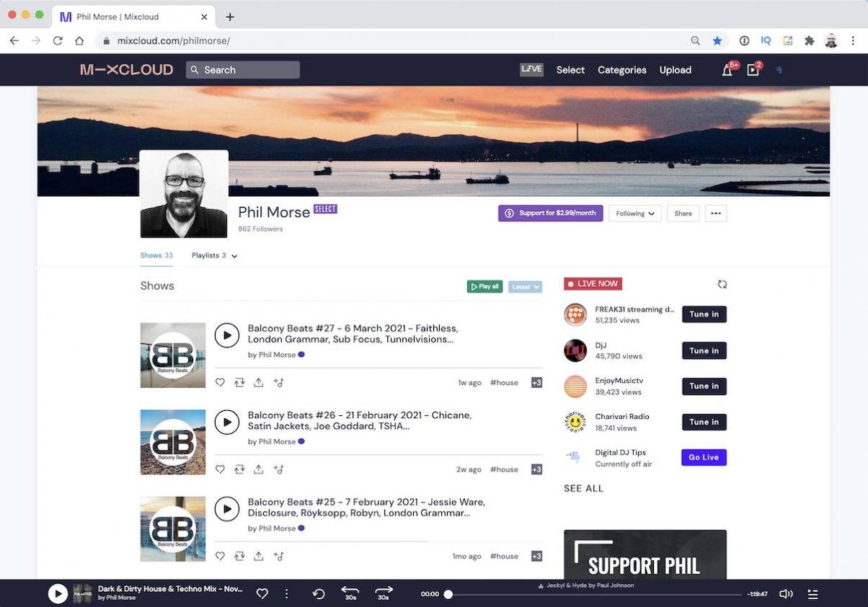Add Balcony Beats #25 to playlist

point(278,556)
